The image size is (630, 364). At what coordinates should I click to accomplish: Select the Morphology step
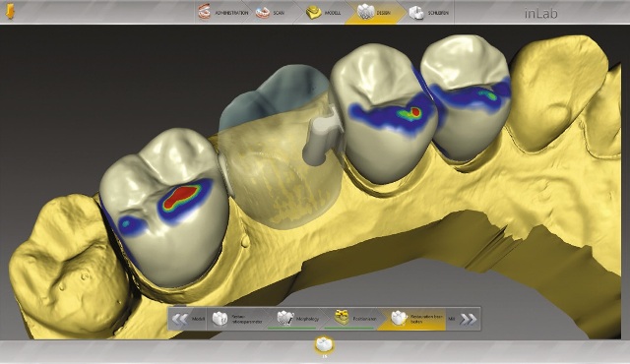tap(297, 319)
